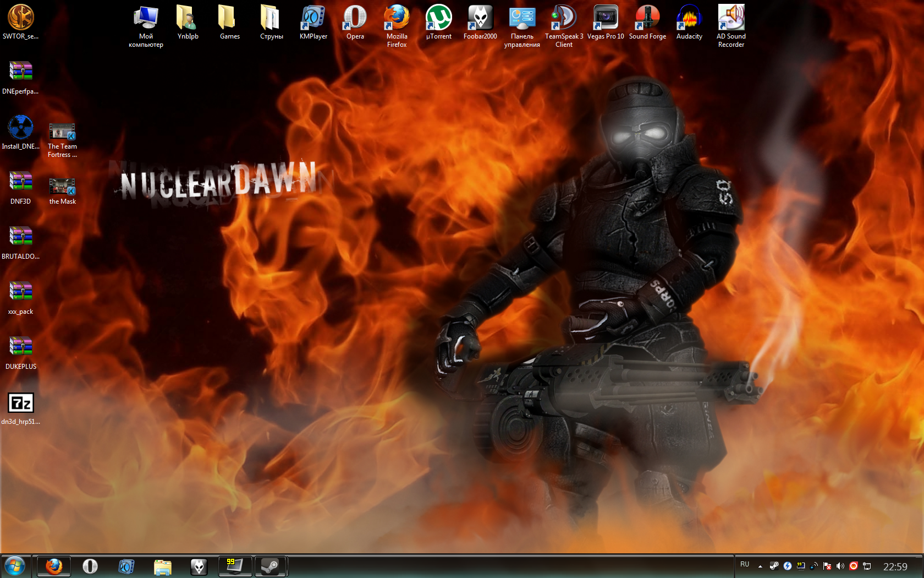Select The Team Fortress video file

tap(63, 140)
